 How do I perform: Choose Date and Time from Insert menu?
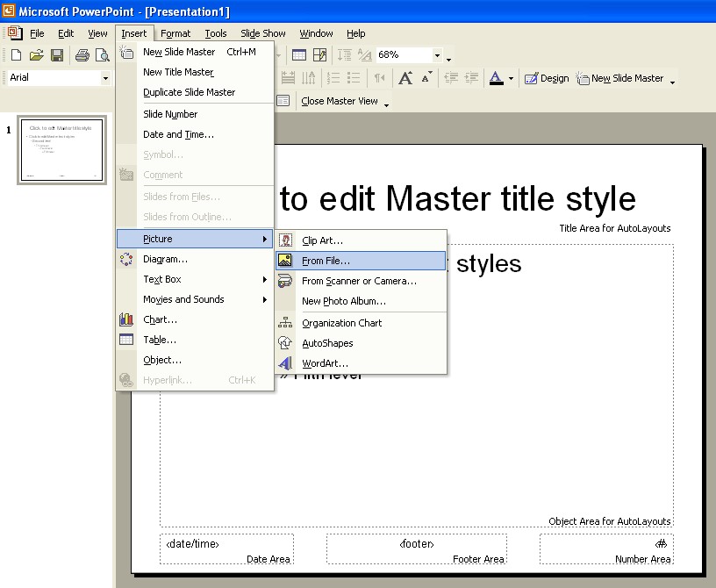click(x=195, y=134)
